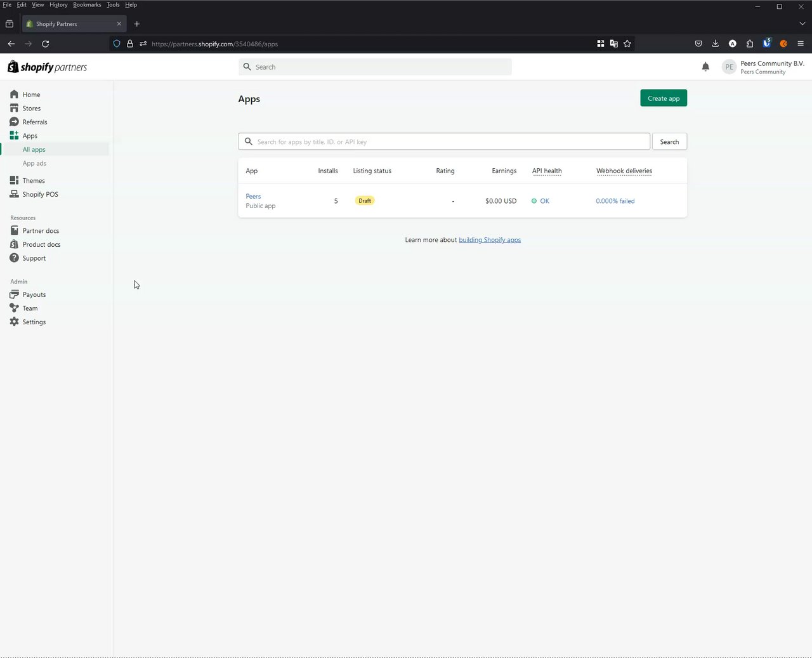Click the Earnings column header
This screenshot has height=658, width=812.
(x=504, y=171)
